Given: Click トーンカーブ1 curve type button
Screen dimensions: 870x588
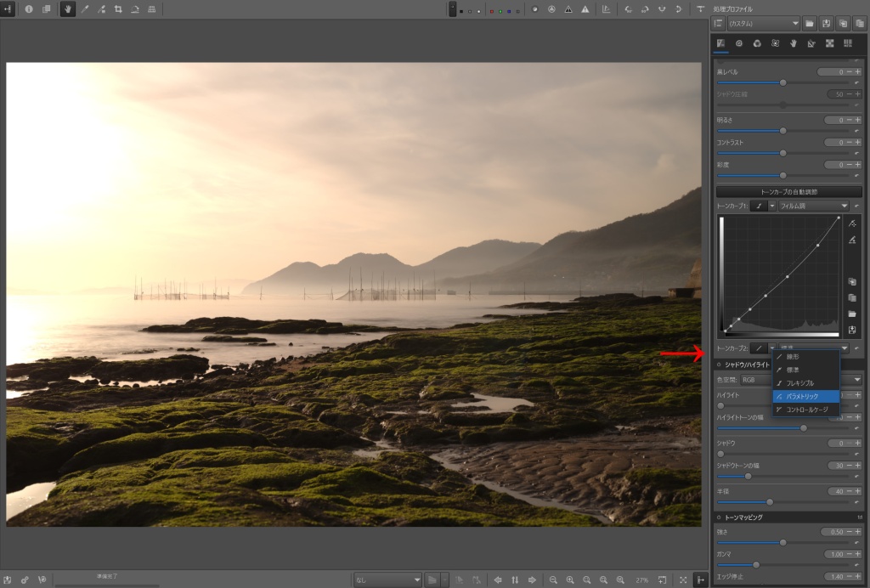Looking at the screenshot, I should (x=759, y=206).
